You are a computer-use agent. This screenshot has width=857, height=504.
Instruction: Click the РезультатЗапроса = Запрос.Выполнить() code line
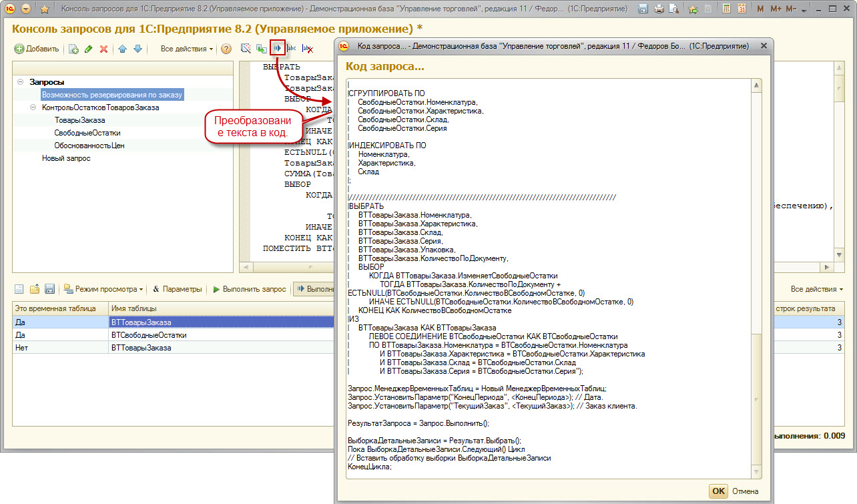pyautogui.click(x=418, y=423)
